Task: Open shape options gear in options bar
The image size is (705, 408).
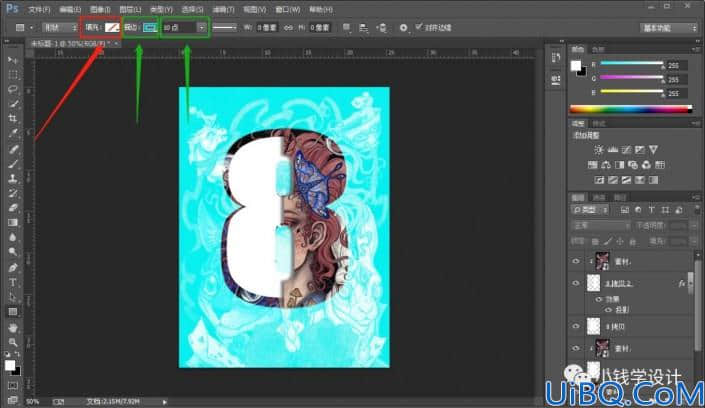Action: [403, 28]
